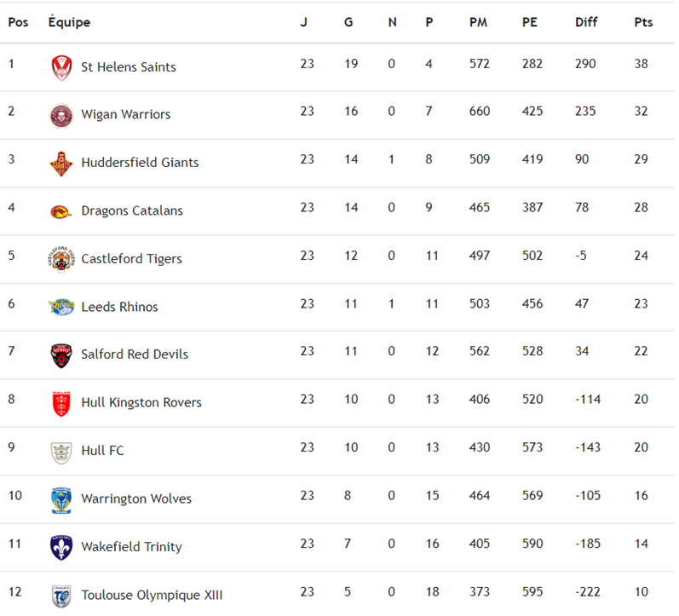This screenshot has height=616, width=679.
Task: Click the Hull Kingston Rovers logo
Action: point(61,403)
